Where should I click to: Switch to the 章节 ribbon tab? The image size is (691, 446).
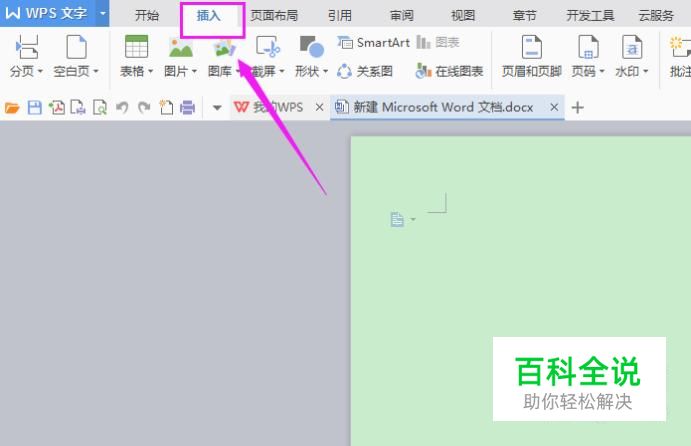tap(524, 15)
